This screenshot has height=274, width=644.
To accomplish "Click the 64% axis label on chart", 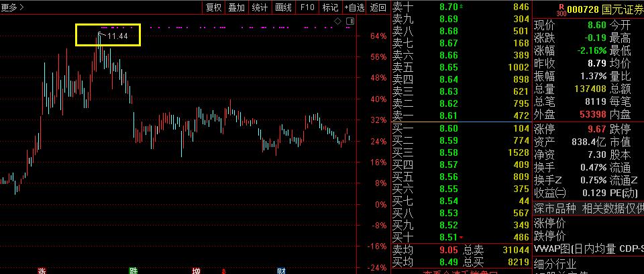I will pos(378,36).
